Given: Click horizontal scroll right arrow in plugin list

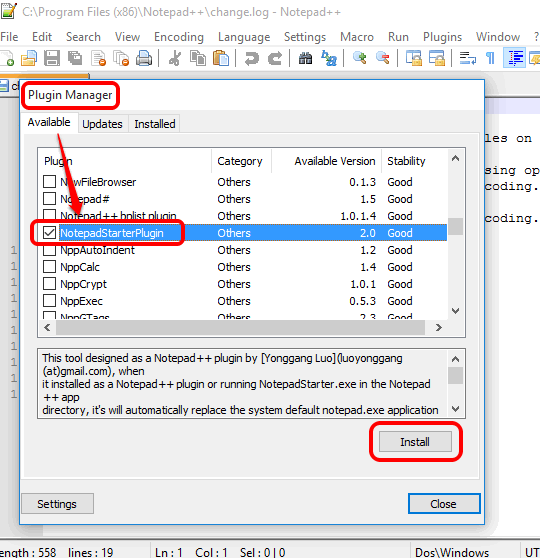Looking at the screenshot, I should pos(439,327).
